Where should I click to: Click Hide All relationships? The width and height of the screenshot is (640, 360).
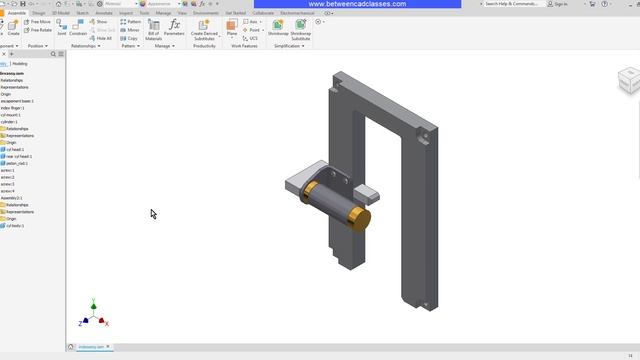(100, 38)
